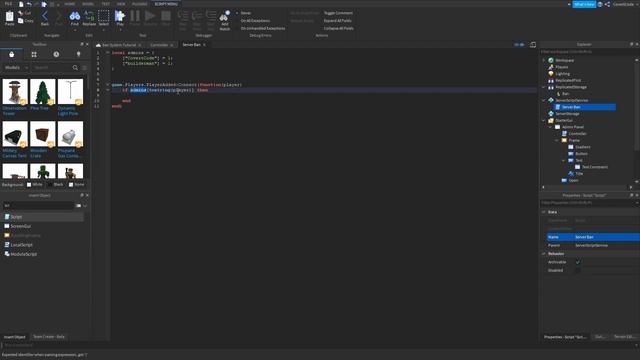The width and height of the screenshot is (640, 360).
Task: Start Play test icon
Action: tap(120, 16)
